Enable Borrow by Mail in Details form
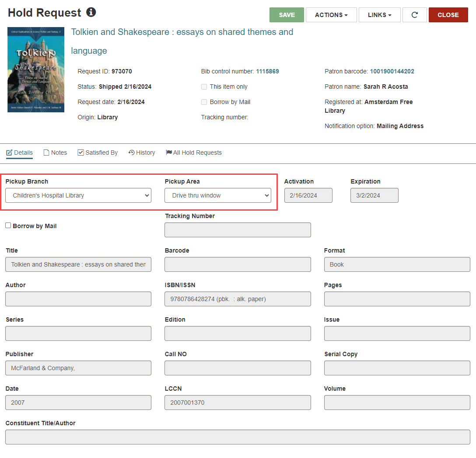 [x=8, y=226]
